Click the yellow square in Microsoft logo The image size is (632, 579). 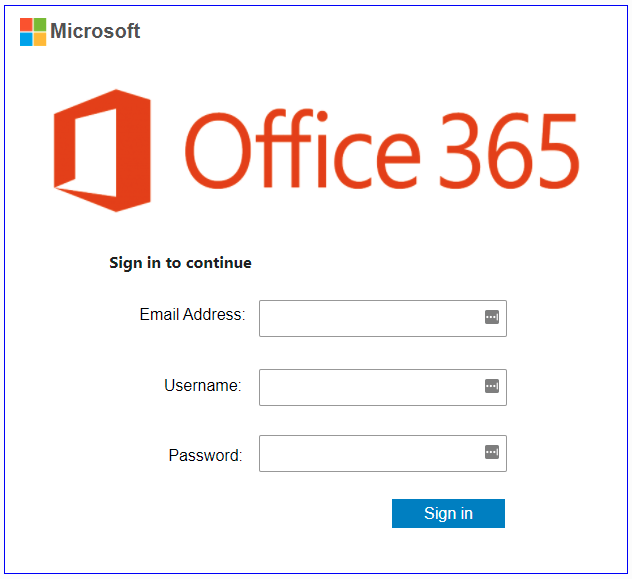point(40,39)
